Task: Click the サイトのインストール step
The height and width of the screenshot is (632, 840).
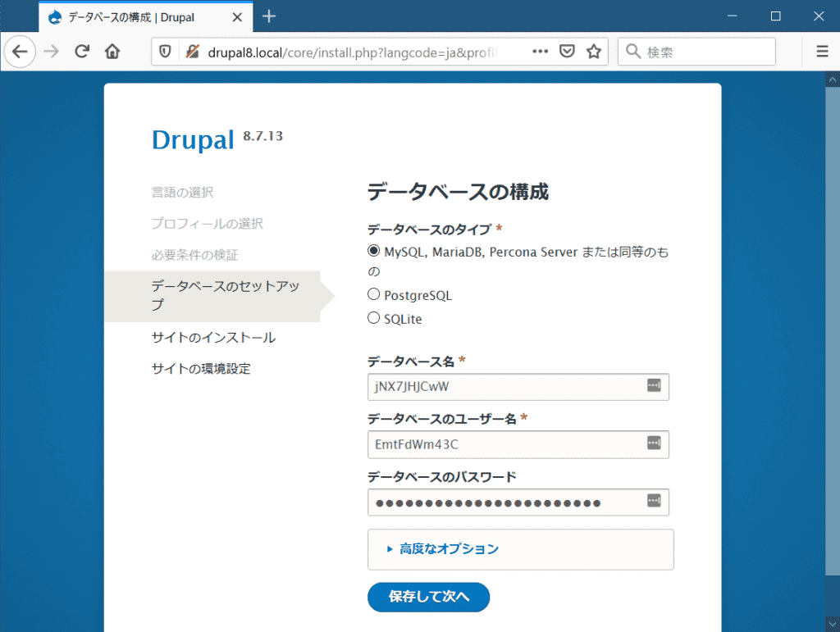Action: (x=213, y=338)
